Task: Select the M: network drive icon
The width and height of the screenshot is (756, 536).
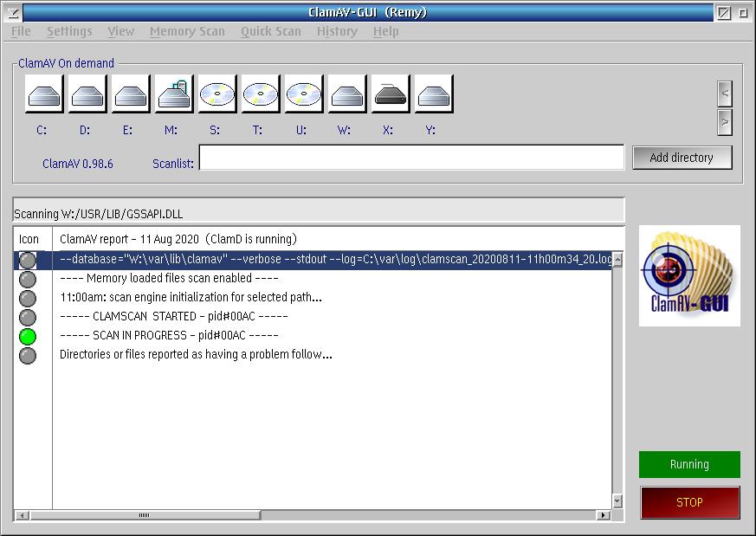Action: pyautogui.click(x=174, y=94)
